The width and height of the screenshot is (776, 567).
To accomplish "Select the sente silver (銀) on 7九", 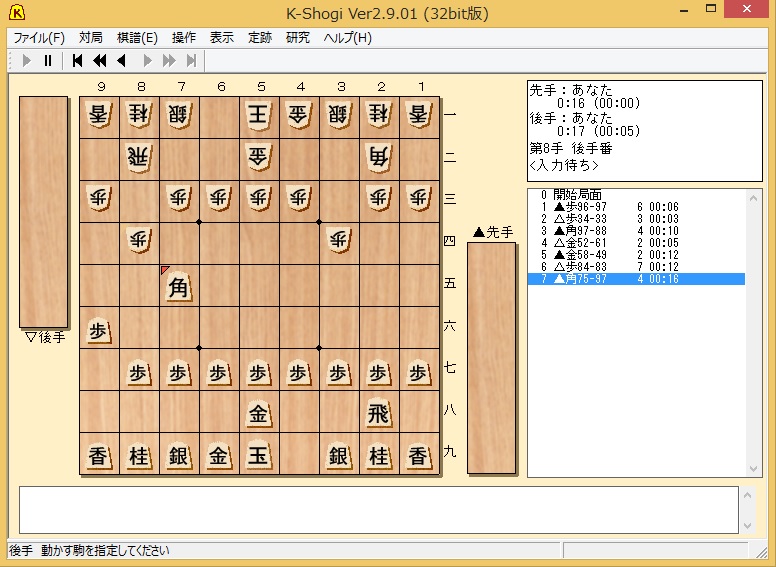I will (x=179, y=454).
